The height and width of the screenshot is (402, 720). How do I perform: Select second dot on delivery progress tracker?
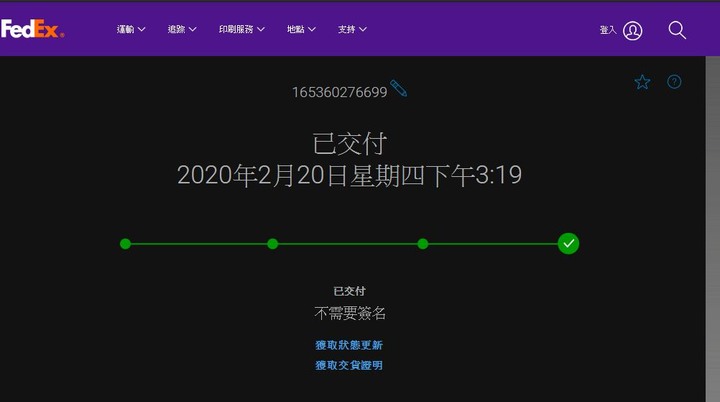(x=272, y=244)
